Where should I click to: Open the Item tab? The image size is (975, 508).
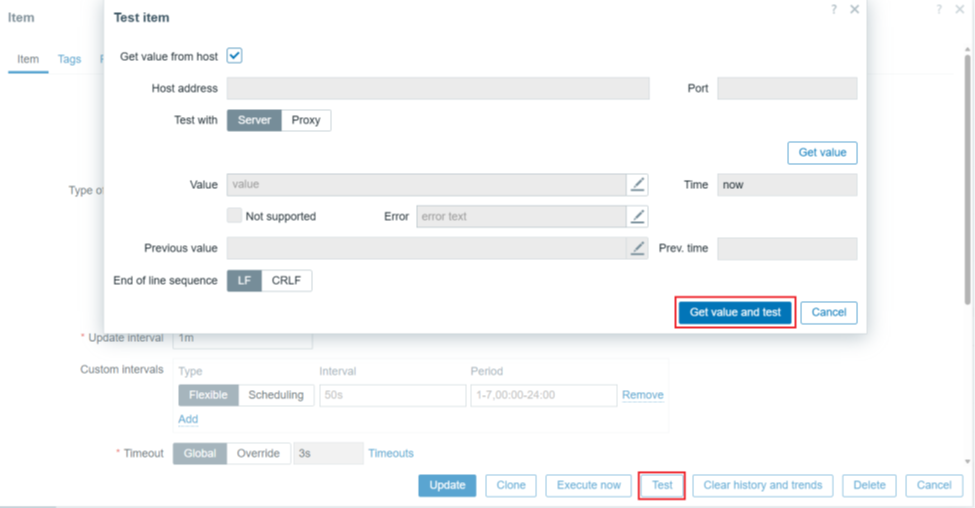point(28,59)
